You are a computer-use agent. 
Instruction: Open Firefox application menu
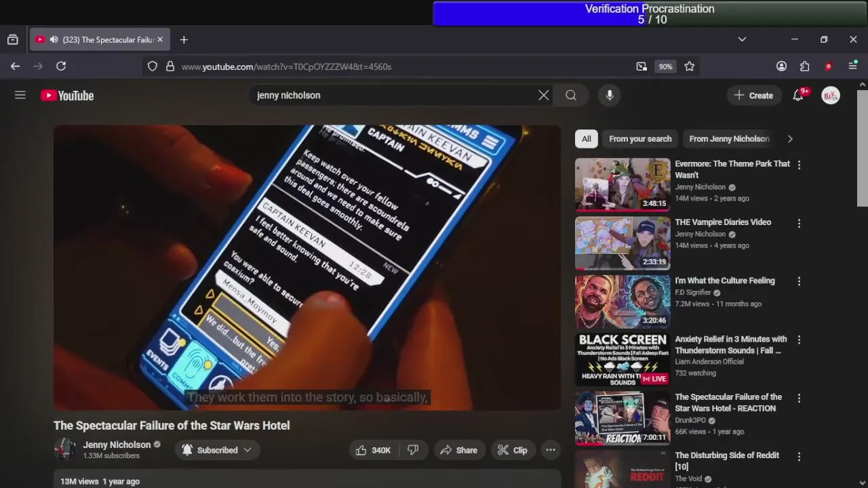coord(853,66)
